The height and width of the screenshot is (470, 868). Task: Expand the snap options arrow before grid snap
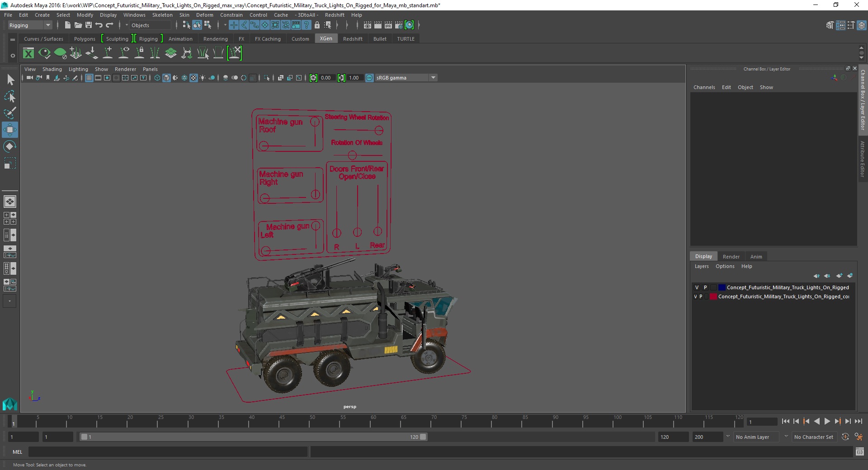tap(225, 25)
